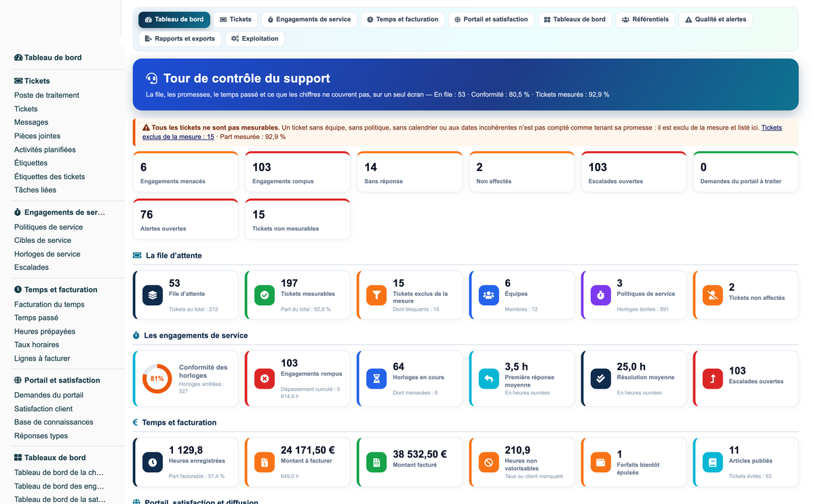This screenshot has width=814, height=504.
Task: Open the 6 Engagements menacés tile
Action: coord(186,172)
